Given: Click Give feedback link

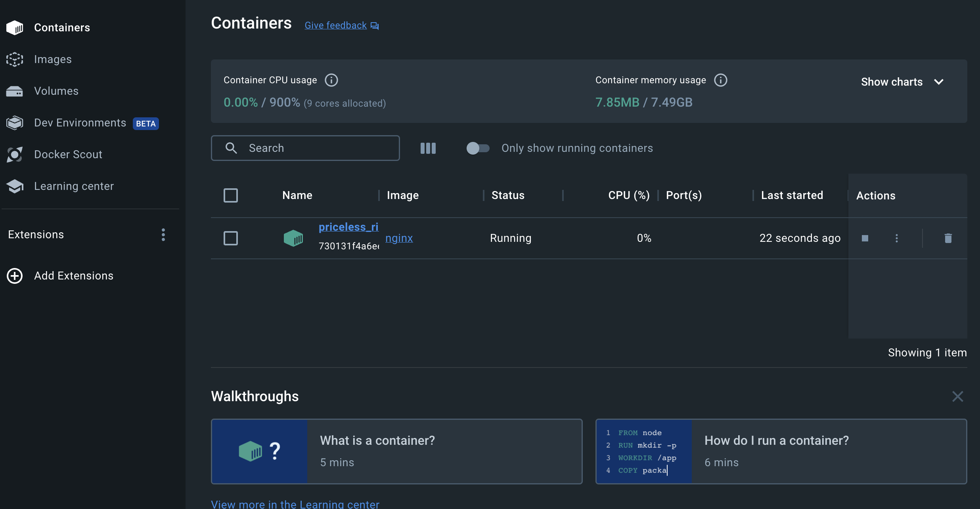Looking at the screenshot, I should point(336,26).
